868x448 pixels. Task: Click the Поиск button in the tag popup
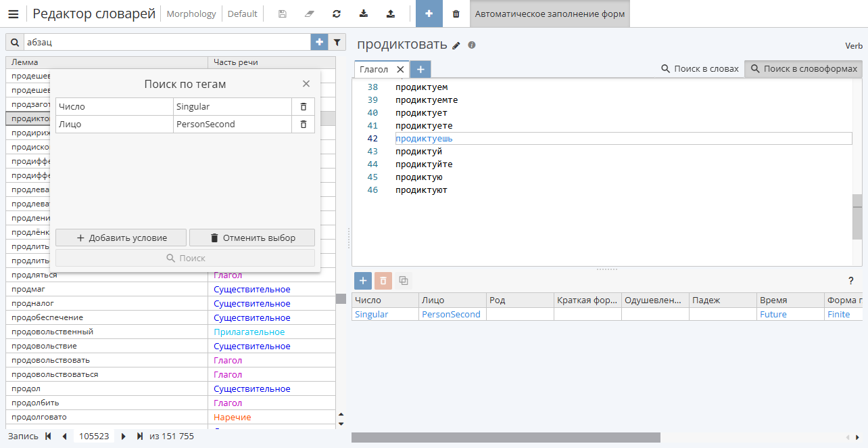tap(185, 258)
